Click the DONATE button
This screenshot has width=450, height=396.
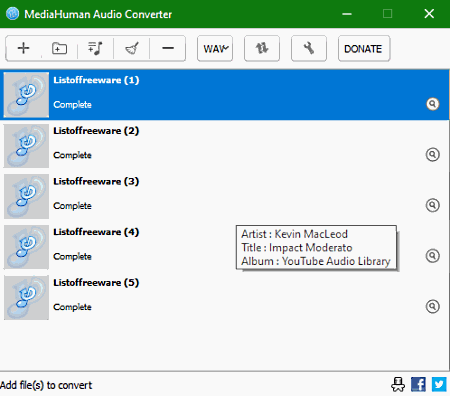point(364,48)
